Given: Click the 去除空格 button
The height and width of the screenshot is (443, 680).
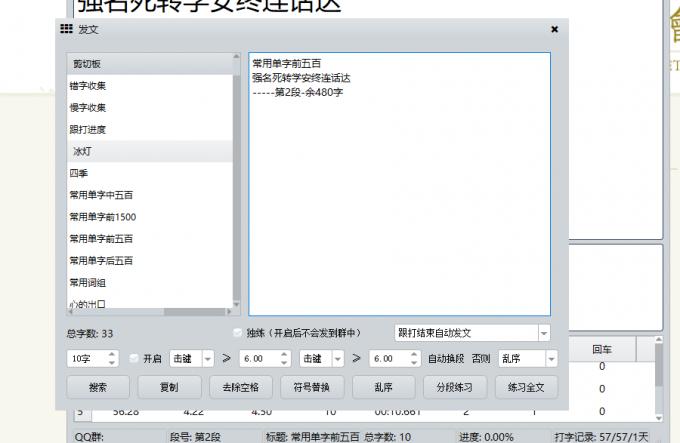Looking at the screenshot, I should 241,387.
